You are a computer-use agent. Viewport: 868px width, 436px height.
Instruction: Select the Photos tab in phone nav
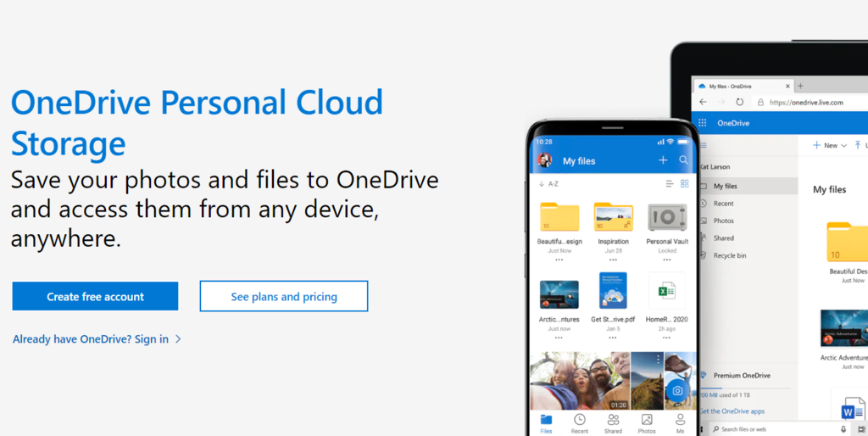[647, 423]
